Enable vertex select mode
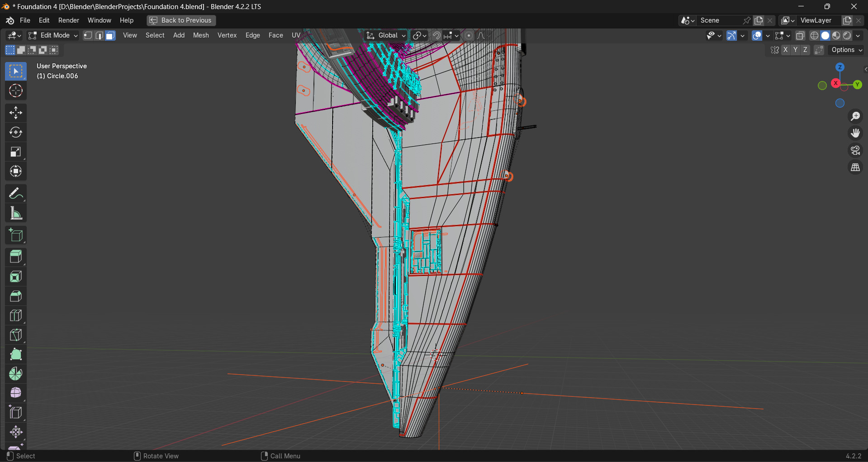Image resolution: width=868 pixels, height=462 pixels. 88,36
